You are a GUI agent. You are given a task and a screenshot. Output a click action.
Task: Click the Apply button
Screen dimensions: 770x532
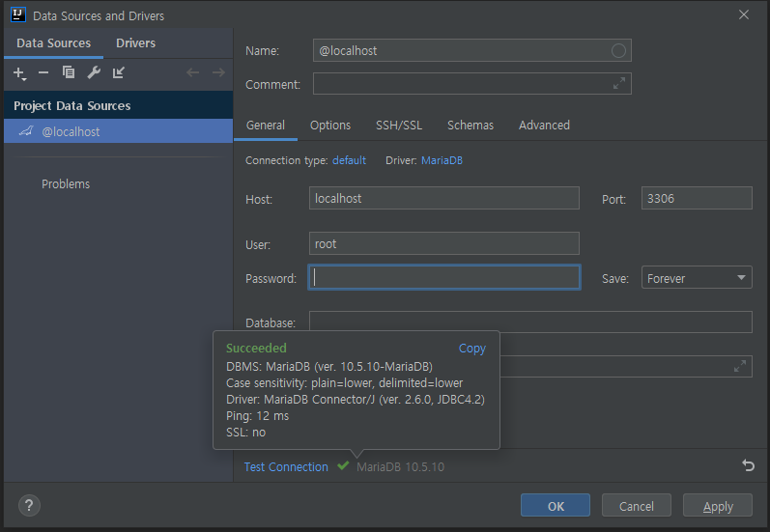[x=718, y=506]
